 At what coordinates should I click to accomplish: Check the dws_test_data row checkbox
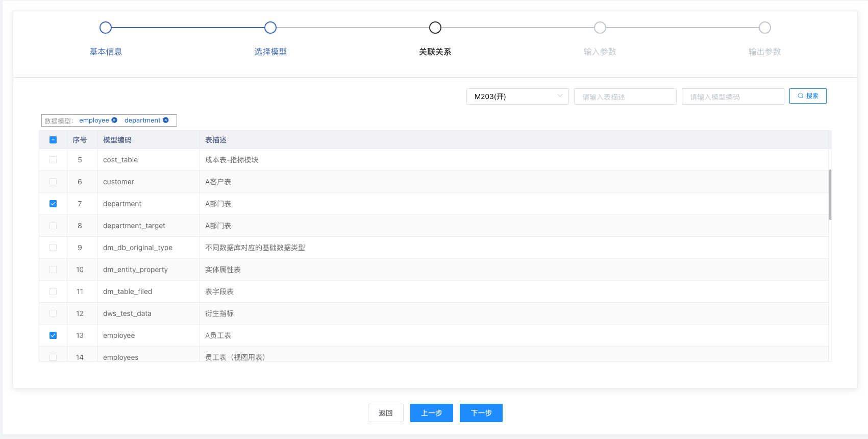coord(53,313)
